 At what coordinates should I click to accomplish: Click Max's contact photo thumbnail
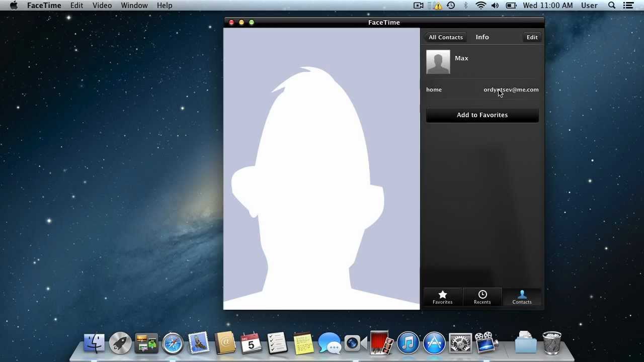(438, 62)
